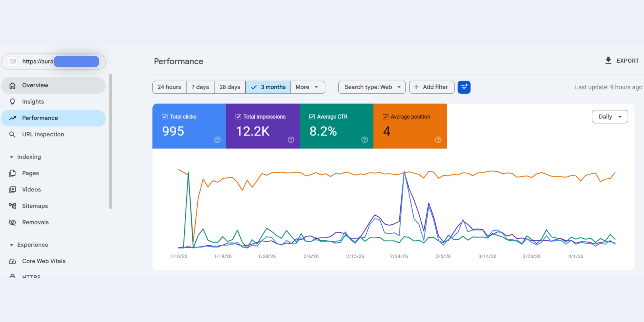644x322 pixels.
Task: Click the Sitemaps icon in sidebar
Action: 12,206
